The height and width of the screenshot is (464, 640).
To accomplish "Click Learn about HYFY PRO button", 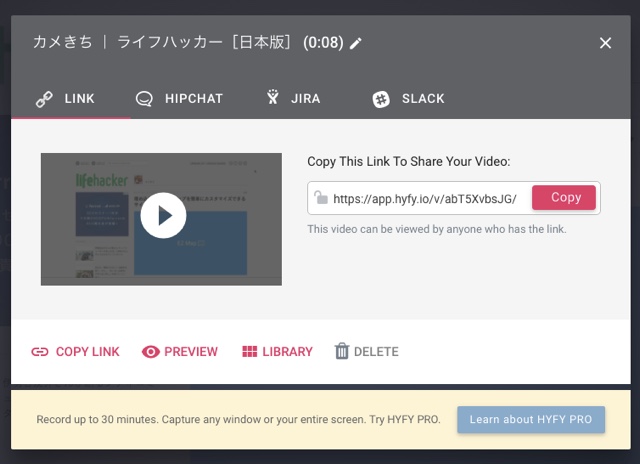I will click(531, 420).
